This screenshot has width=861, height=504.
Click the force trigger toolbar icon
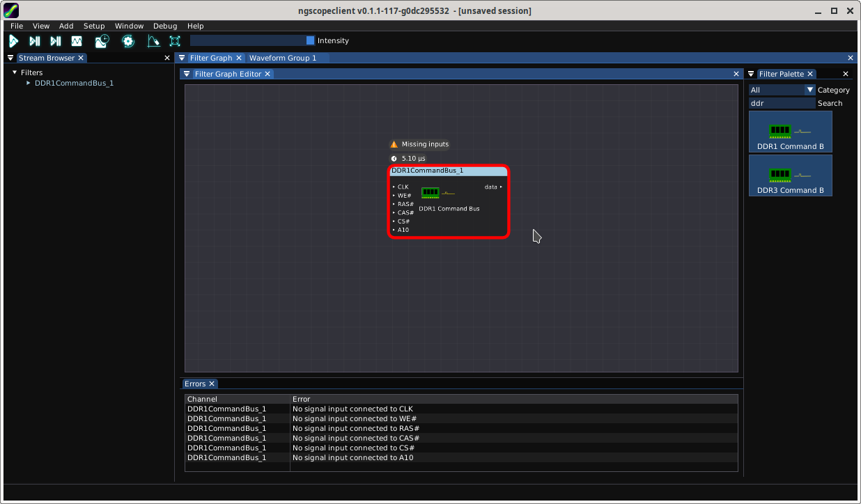[x=56, y=41]
